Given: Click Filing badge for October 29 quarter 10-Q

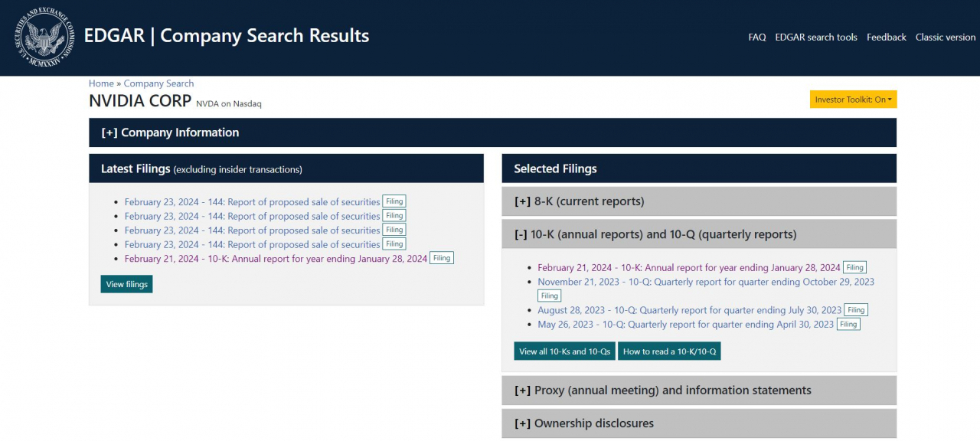Looking at the screenshot, I should click(x=549, y=296).
